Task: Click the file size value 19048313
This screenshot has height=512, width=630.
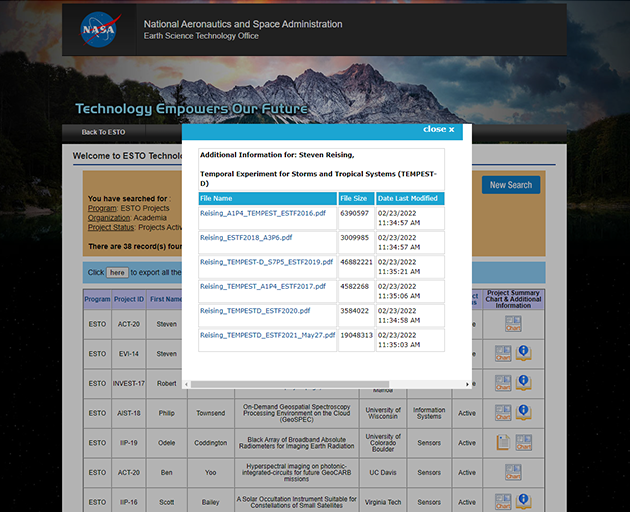Action: [356, 335]
